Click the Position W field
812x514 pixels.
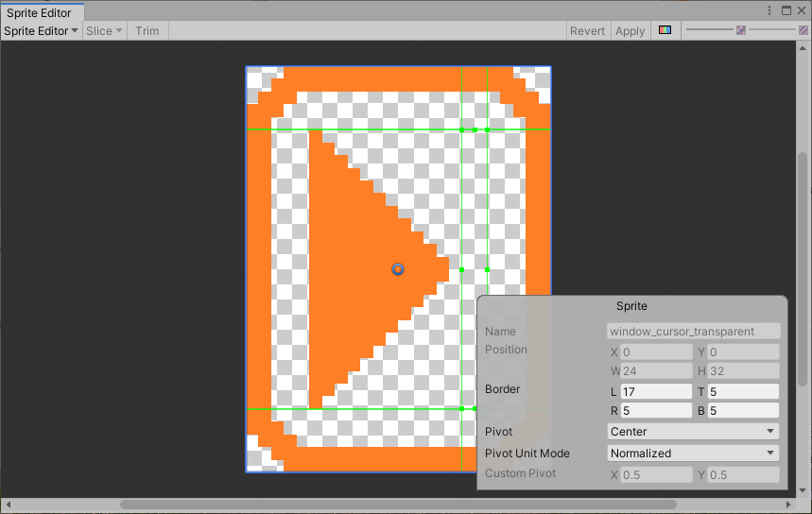click(656, 371)
